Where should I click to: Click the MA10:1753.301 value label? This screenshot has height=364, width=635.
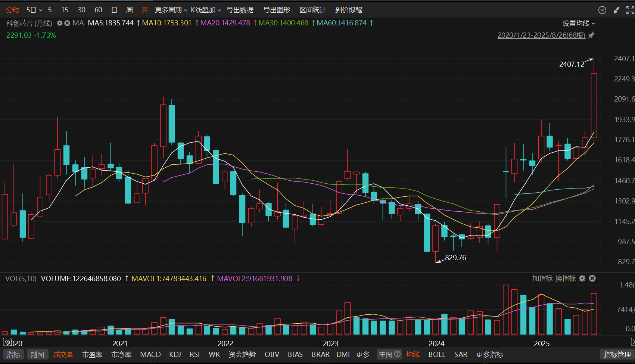166,23
